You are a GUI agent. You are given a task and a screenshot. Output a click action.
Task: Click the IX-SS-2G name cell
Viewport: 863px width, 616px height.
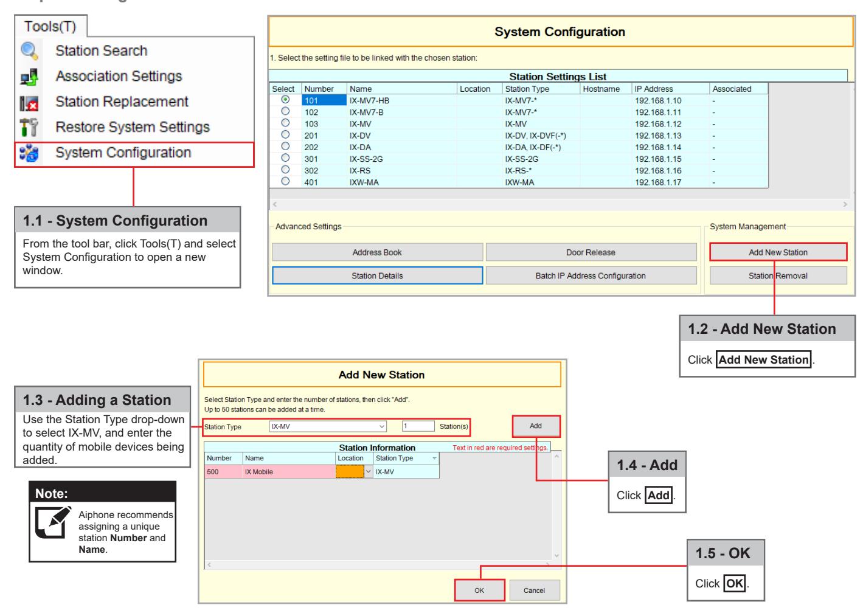(402, 159)
